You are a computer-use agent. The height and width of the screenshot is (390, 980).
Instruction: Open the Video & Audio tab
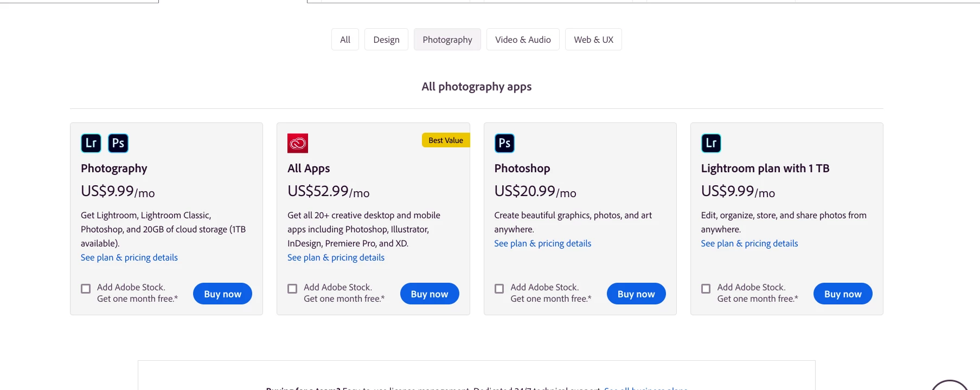tap(523, 40)
